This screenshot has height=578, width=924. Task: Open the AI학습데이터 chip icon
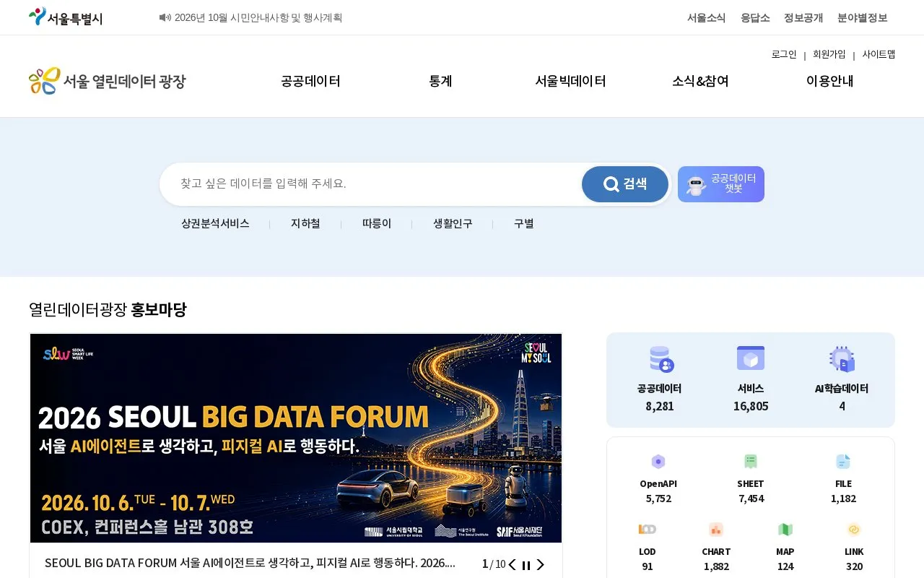point(842,359)
